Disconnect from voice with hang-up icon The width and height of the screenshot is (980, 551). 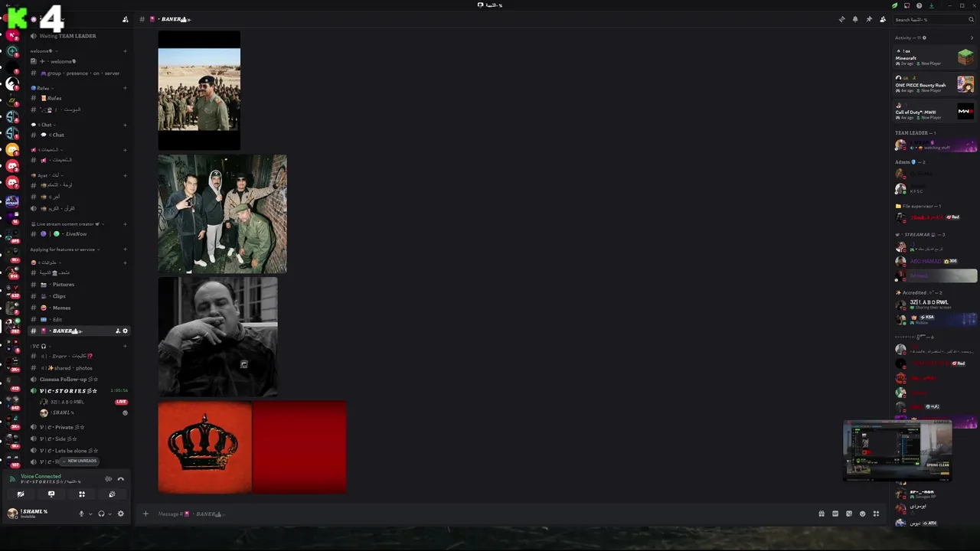[x=120, y=479]
